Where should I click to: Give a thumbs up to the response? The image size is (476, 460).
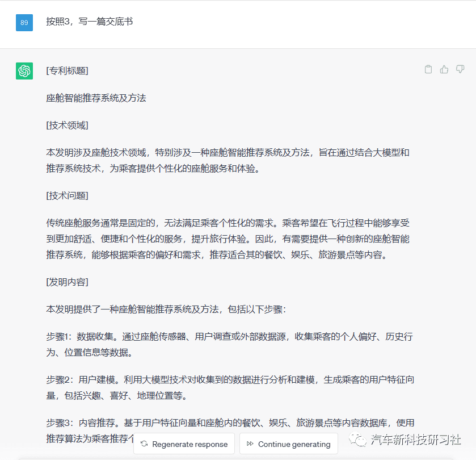444,69
